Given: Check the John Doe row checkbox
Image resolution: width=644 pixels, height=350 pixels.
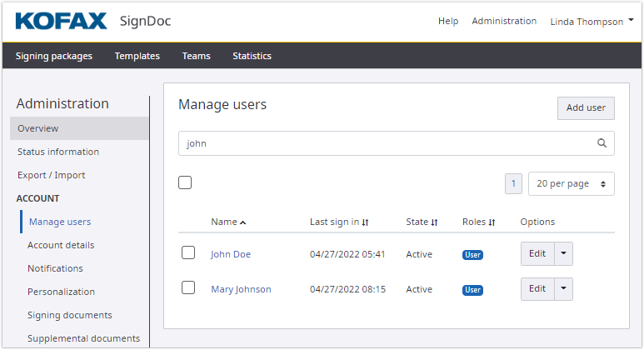Looking at the screenshot, I should point(188,252).
